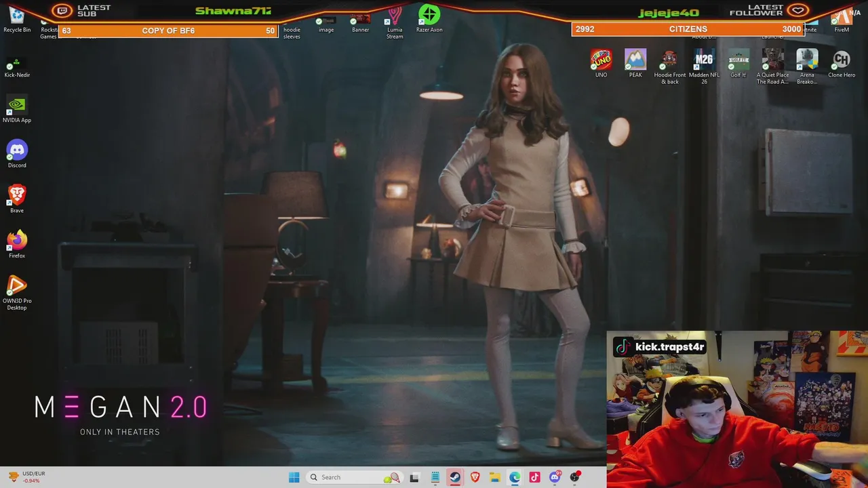Viewport: 868px width, 488px height.
Task: Click the webcam overlay feed
Action: (x=737, y=409)
